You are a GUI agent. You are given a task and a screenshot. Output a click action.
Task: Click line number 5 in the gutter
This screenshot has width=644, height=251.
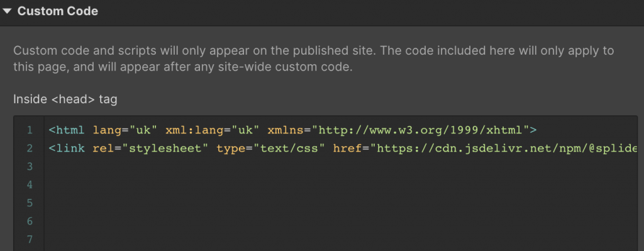[30, 203]
